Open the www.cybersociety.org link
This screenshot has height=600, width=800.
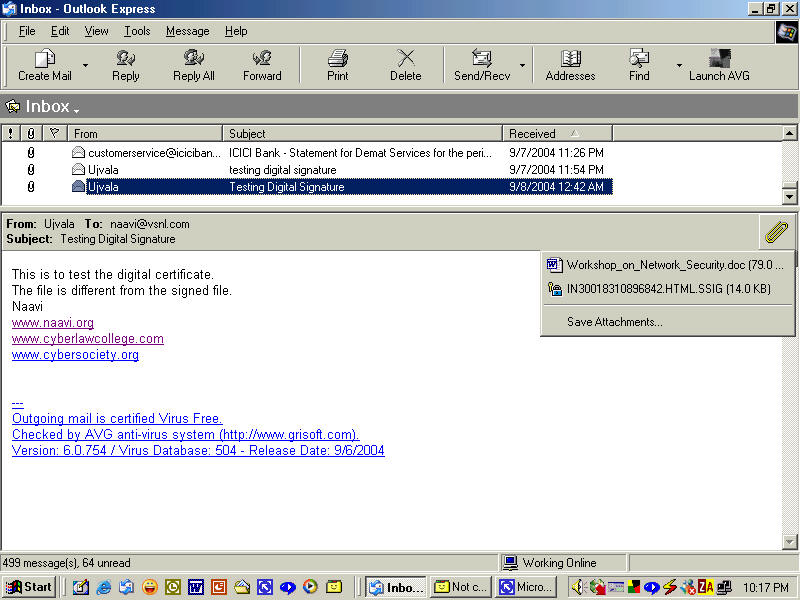pos(75,355)
